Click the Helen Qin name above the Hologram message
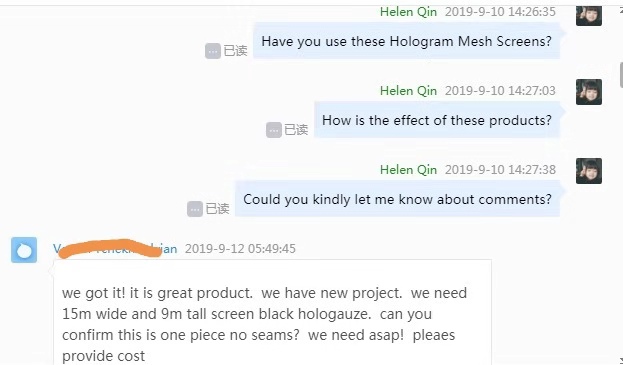The height and width of the screenshot is (365, 623). [408, 12]
